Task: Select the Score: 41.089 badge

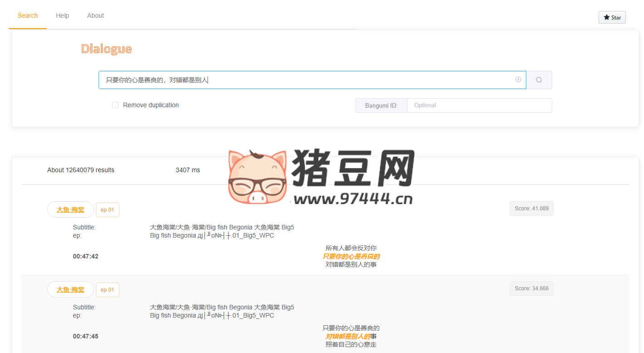Action: [531, 209]
